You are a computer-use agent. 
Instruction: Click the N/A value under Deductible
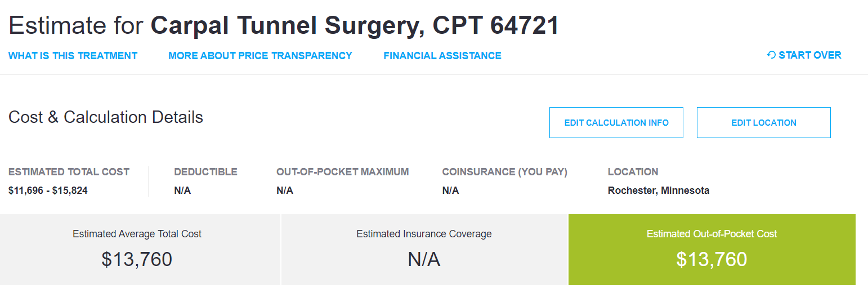coord(182,191)
